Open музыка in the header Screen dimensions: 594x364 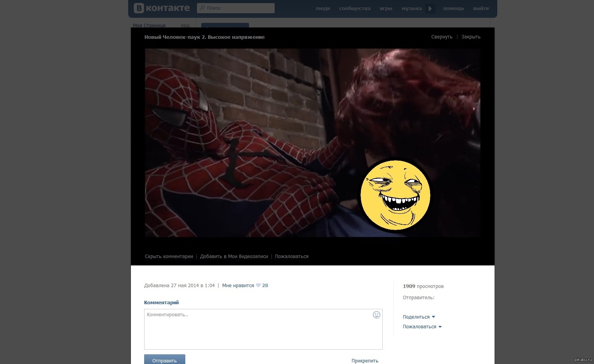[x=411, y=9]
